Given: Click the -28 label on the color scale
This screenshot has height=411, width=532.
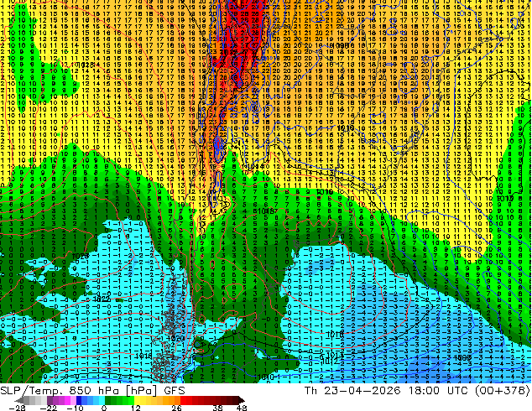Looking at the screenshot, I should 17,408.
